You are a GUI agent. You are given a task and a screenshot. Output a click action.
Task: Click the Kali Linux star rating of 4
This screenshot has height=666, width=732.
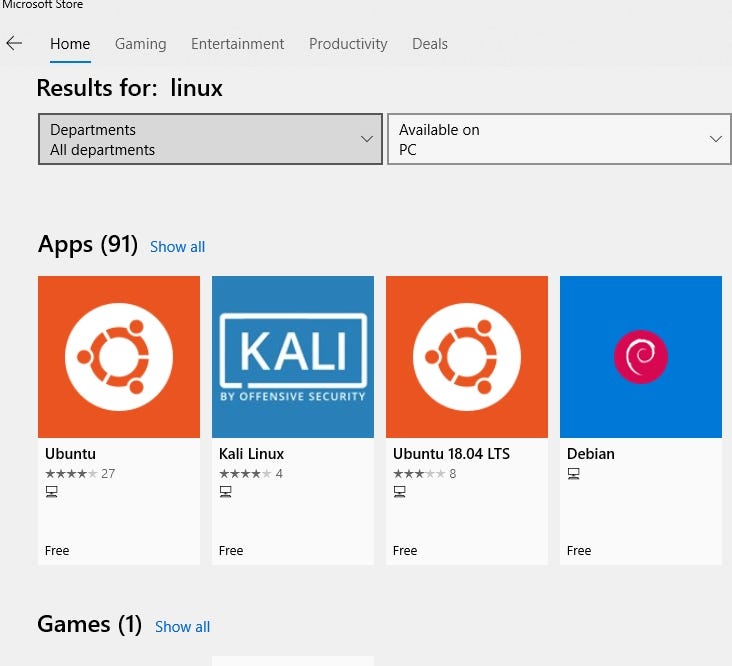[x=251, y=474]
